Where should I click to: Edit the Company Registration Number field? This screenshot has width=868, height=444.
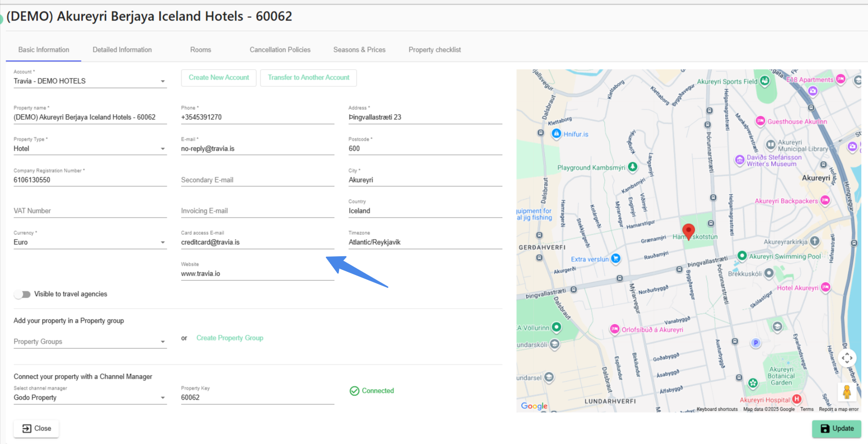(90, 180)
